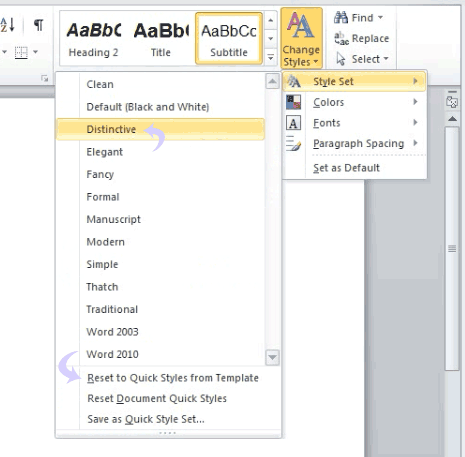Image resolution: width=465 pixels, height=457 pixels.
Task: Toggle the show paragraph marks icon
Action: tap(39, 25)
